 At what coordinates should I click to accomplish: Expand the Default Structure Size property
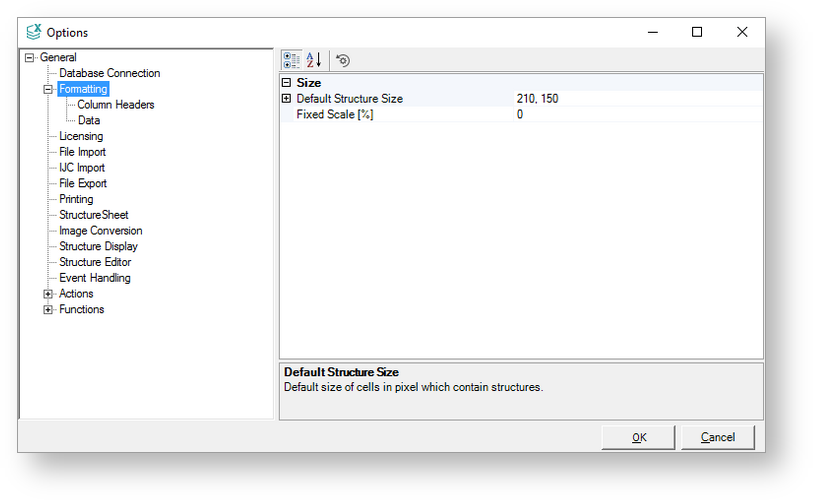click(287, 99)
